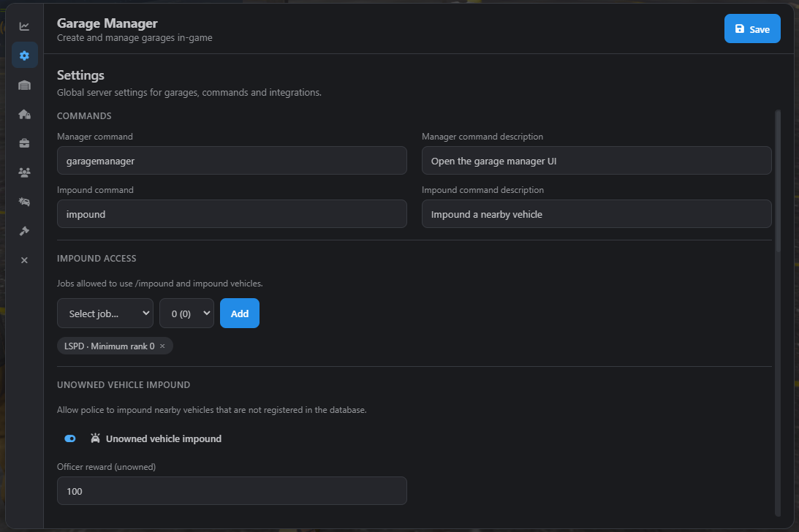The width and height of the screenshot is (799, 532).
Task: Remove the LSPD Minimum rank 0 tag
Action: pyautogui.click(x=162, y=346)
